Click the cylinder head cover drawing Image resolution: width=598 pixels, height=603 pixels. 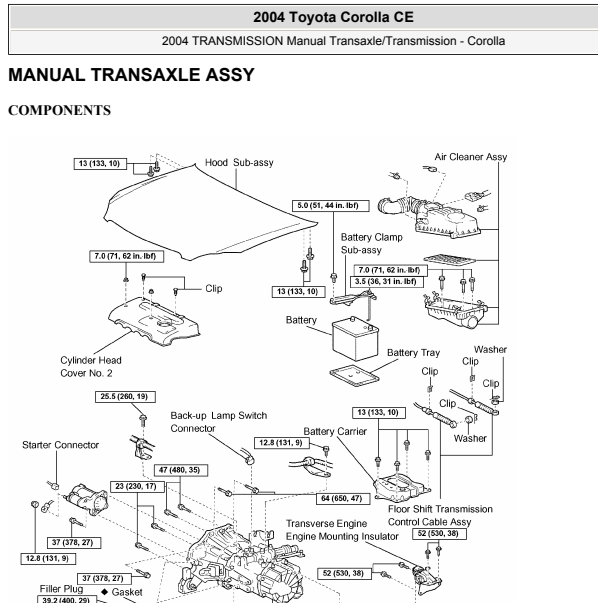coord(153,321)
